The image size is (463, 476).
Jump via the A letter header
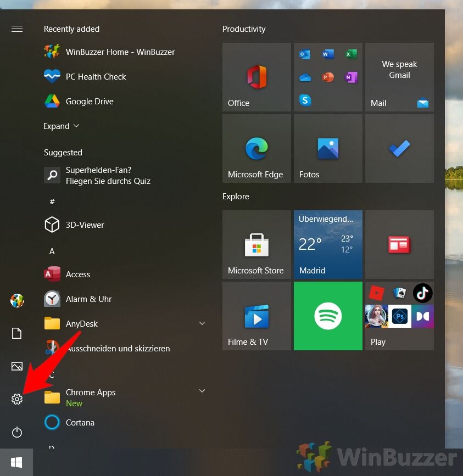pos(52,251)
